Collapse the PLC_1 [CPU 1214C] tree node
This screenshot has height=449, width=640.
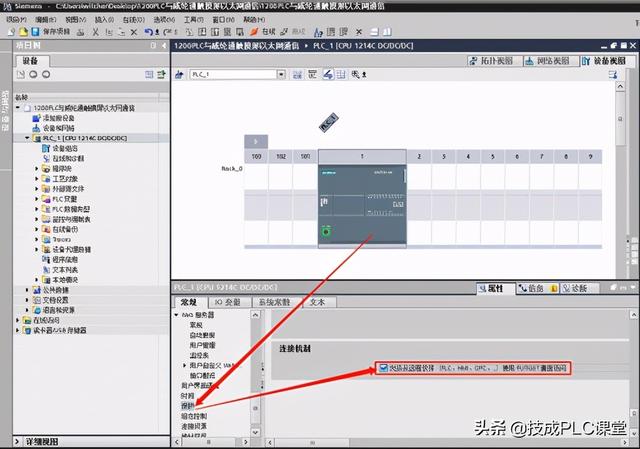click(x=27, y=138)
